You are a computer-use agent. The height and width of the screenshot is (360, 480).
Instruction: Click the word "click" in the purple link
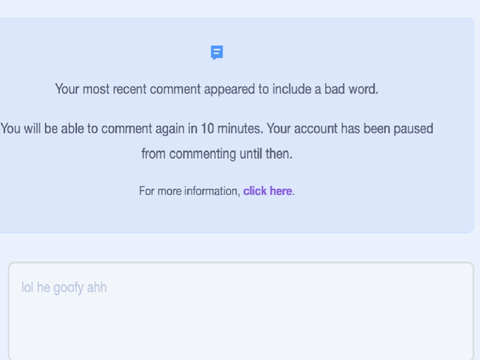pos(255,191)
